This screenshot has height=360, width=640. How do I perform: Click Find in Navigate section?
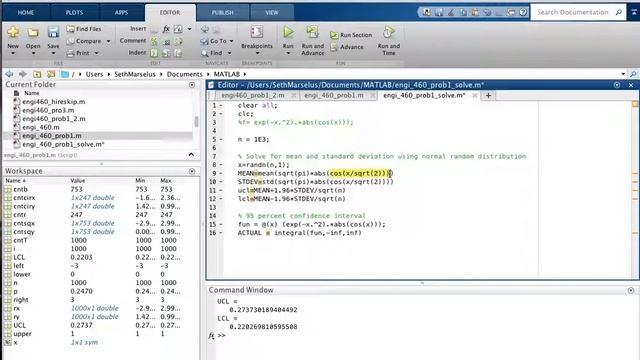tap(211, 53)
